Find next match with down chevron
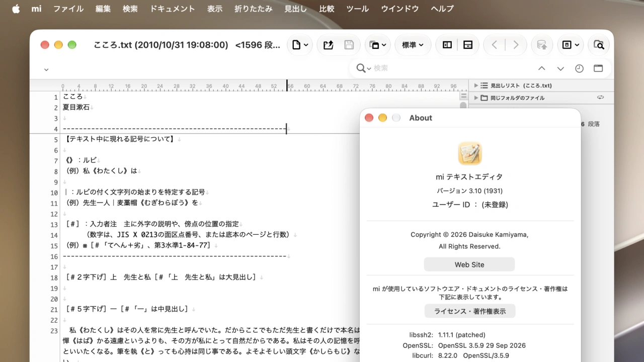The height and width of the screenshot is (362, 644). coord(560,68)
